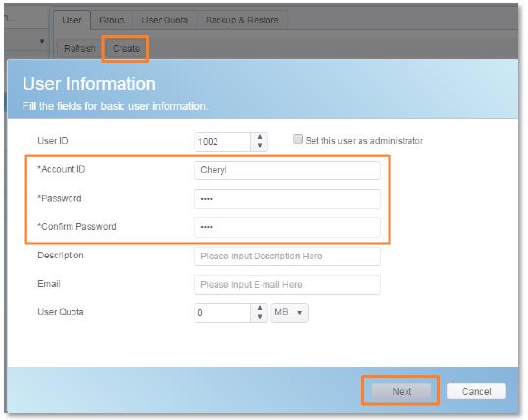This screenshot has width=528, height=420.
Task: Increase User Quota with up arrow
Action: coord(260,308)
